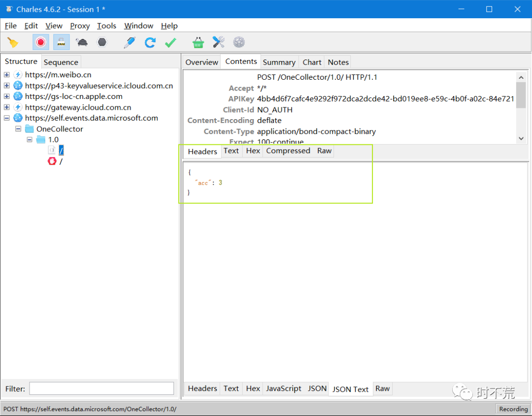Select request Headers tab in upper pane
The height and width of the screenshot is (416, 532).
202,151
